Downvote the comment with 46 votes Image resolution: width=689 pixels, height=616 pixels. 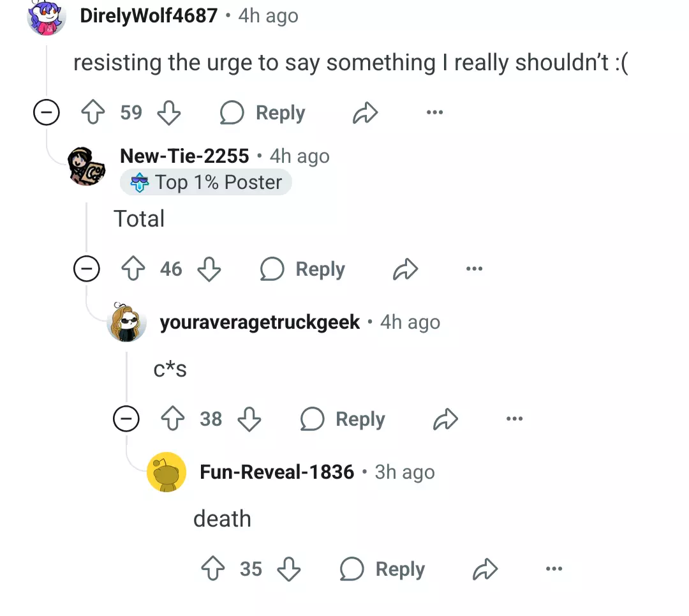pos(209,269)
